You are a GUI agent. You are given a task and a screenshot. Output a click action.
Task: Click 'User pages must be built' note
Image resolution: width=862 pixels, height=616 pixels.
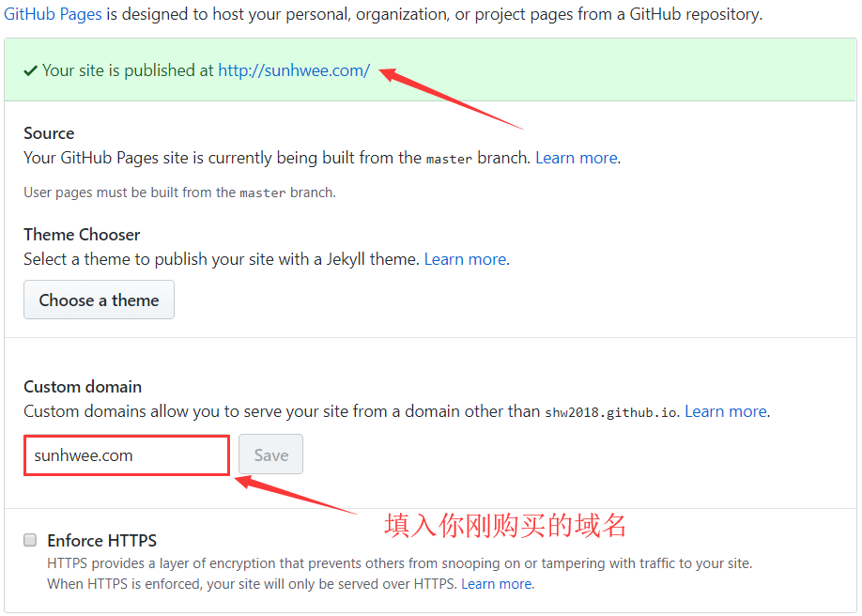pos(179,192)
